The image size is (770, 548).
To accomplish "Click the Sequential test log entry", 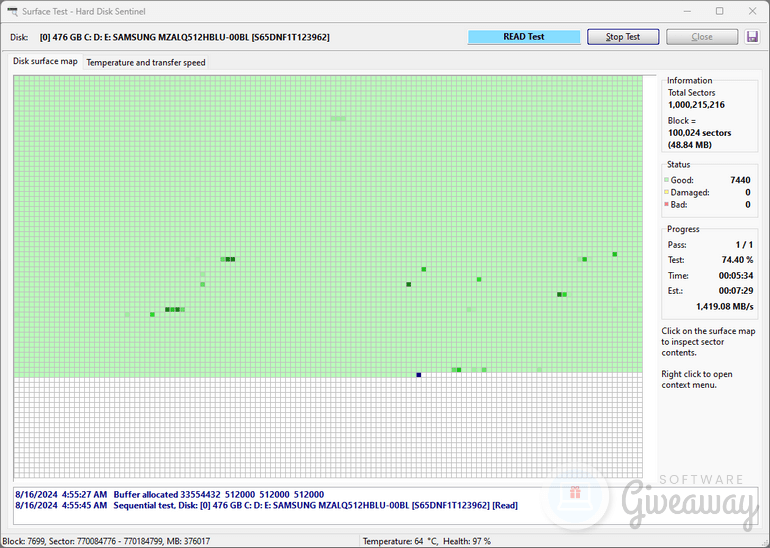I will coord(266,505).
